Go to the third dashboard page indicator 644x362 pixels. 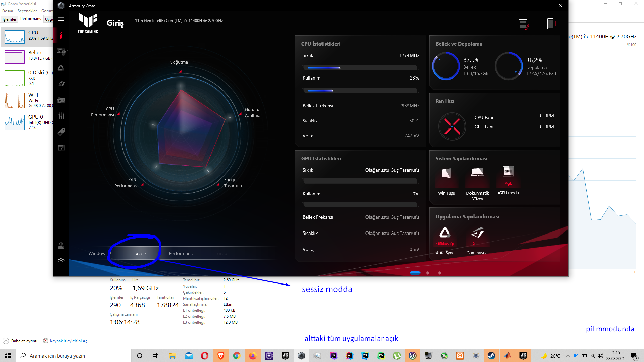coord(440,273)
